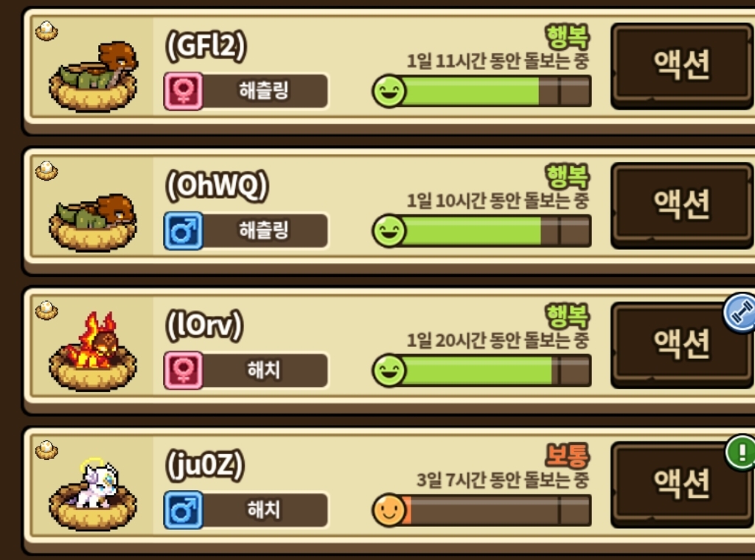755x560 pixels.
Task: Select the flaming lOrv dragon thumbnail
Action: click(94, 351)
